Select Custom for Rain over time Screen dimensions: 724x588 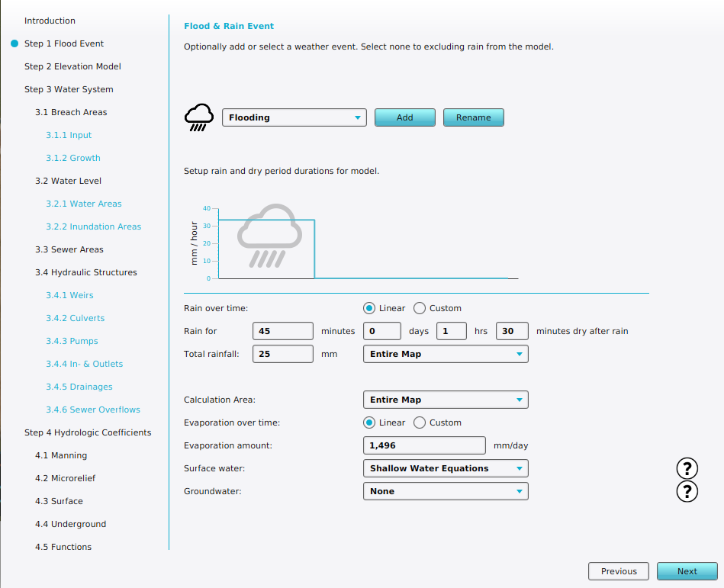click(420, 308)
